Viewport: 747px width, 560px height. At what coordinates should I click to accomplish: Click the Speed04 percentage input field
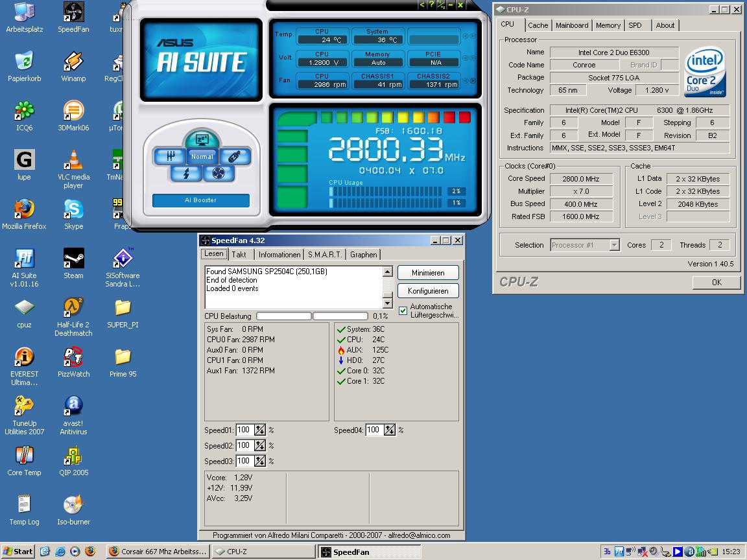pyautogui.click(x=375, y=430)
